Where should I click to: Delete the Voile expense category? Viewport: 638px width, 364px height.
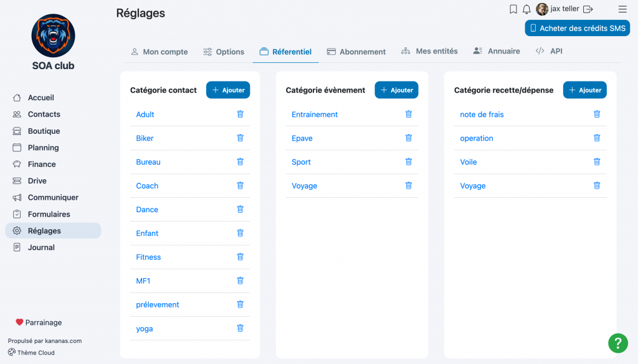596,162
